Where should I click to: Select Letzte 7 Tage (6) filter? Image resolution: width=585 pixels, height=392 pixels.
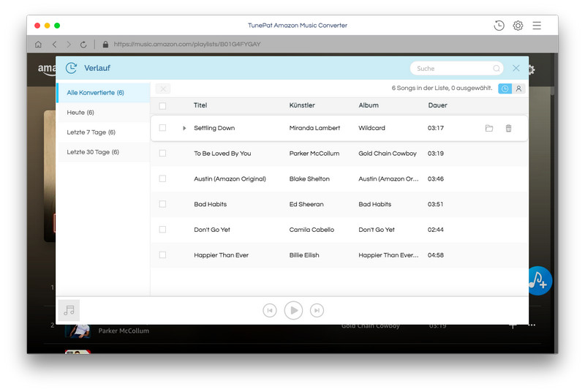point(103,132)
